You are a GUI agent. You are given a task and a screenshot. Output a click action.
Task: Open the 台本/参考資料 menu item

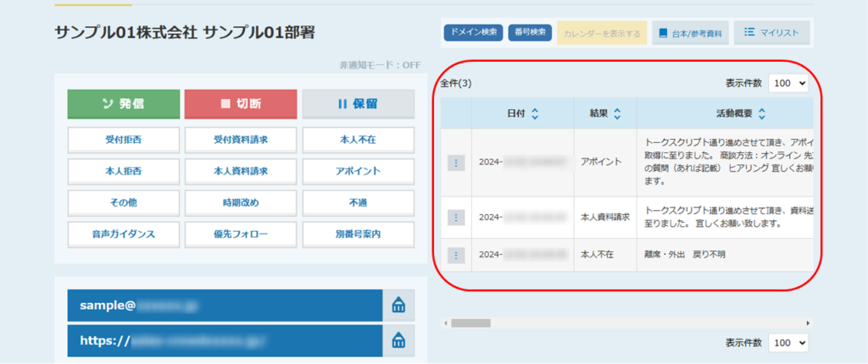[690, 34]
